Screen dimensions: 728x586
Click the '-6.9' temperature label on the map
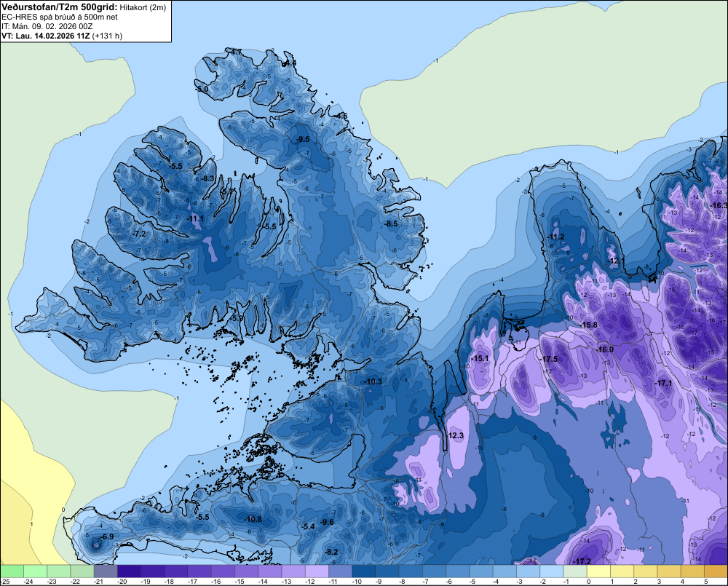107,536
